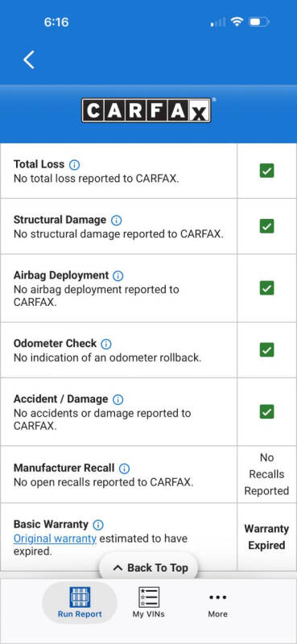Image resolution: width=297 pixels, height=644 pixels.
Task: Select the Structural Damage green checkmark
Action: pyautogui.click(x=267, y=226)
